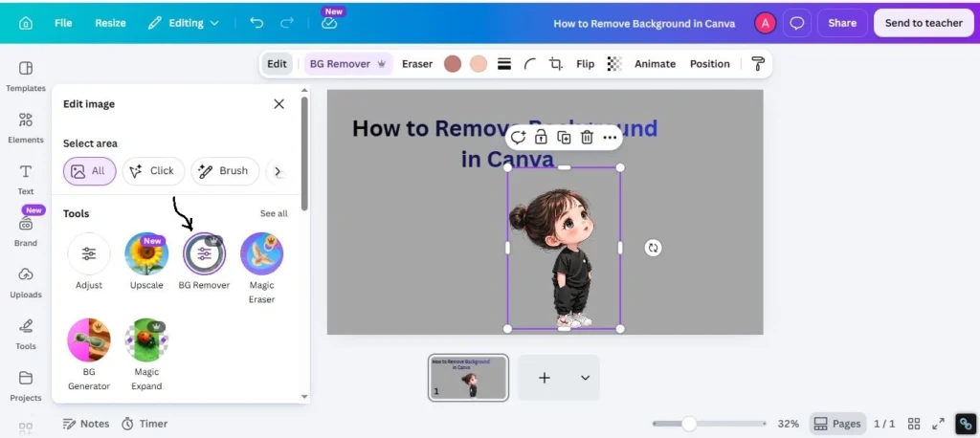Click the cloud save status icon
The height and width of the screenshot is (438, 980).
point(329,23)
